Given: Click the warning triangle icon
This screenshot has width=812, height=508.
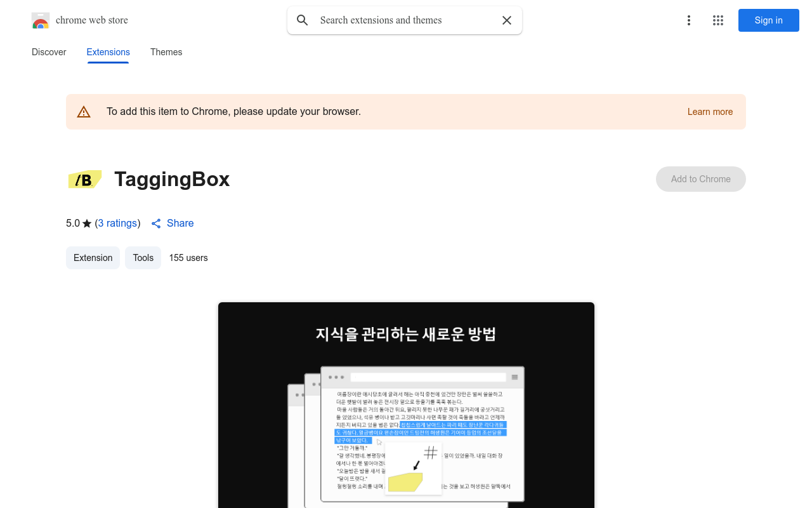Looking at the screenshot, I should coord(84,112).
